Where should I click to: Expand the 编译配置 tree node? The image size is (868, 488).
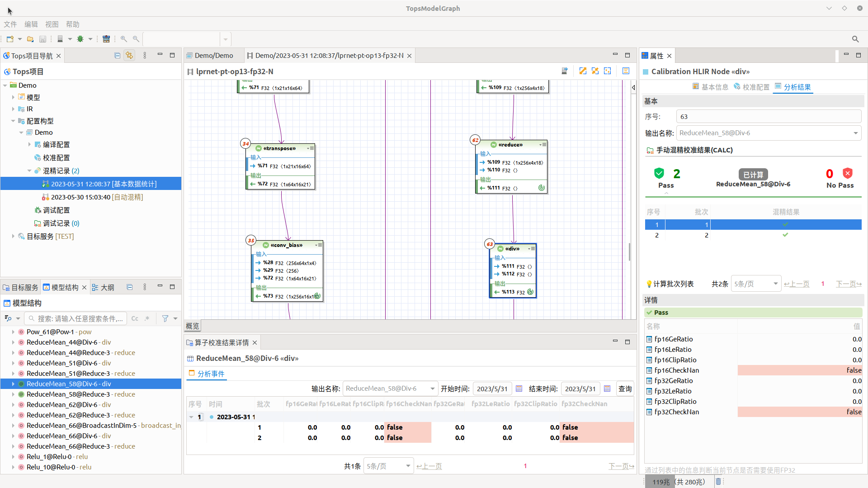click(x=29, y=144)
